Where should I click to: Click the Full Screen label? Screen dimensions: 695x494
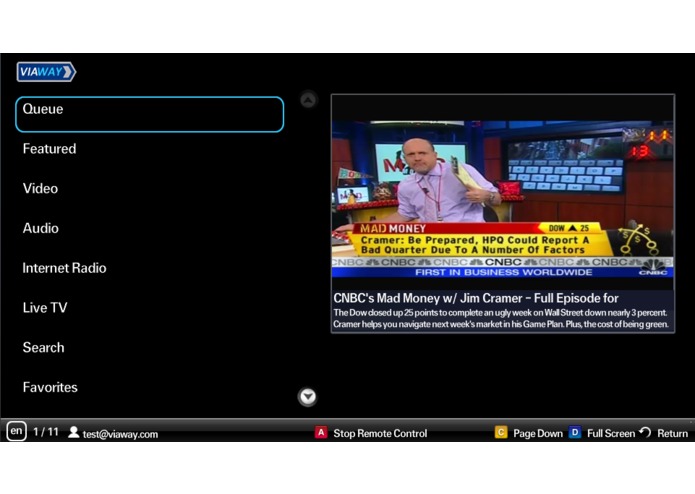point(611,433)
